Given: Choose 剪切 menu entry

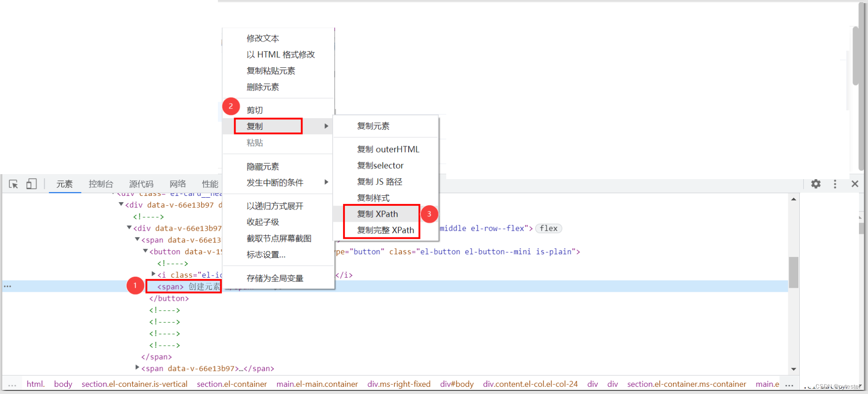Looking at the screenshot, I should (278, 110).
